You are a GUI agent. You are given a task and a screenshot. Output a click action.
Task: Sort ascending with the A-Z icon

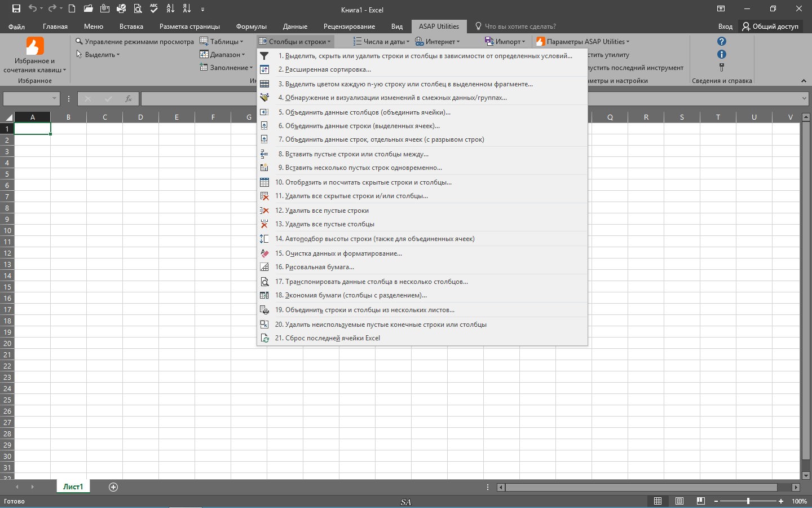(170, 9)
